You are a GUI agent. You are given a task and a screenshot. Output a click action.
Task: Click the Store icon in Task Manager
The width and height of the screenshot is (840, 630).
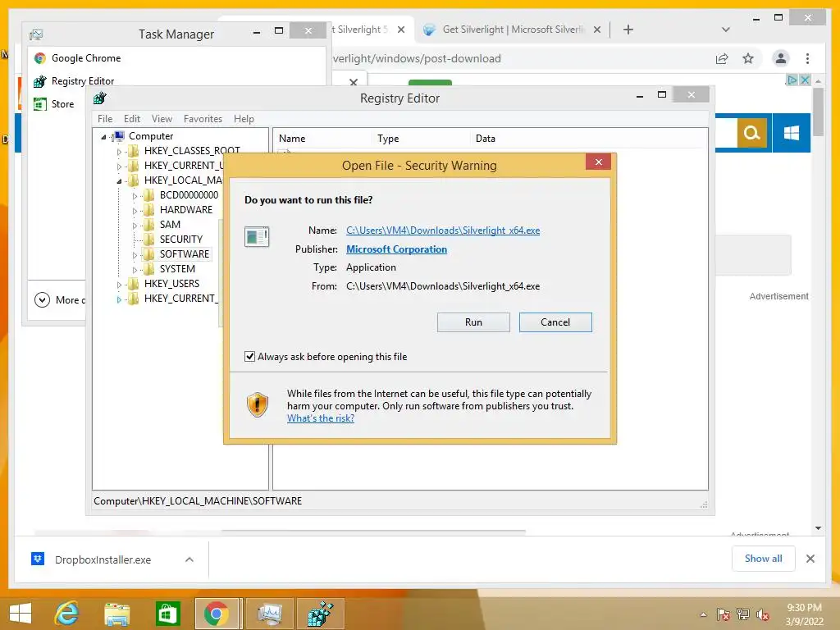click(x=40, y=104)
